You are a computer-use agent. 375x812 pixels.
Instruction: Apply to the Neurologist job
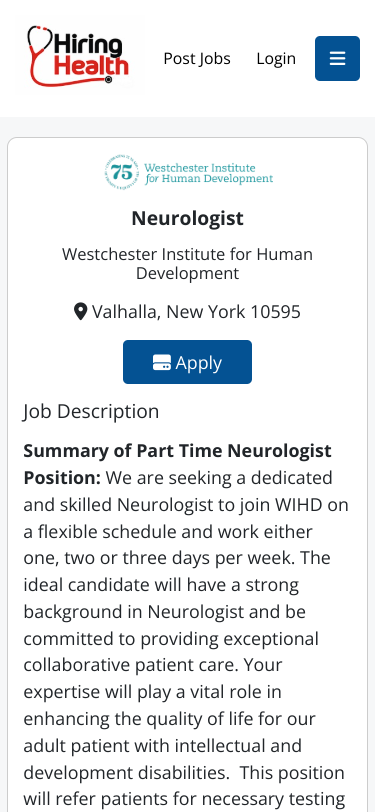188,362
